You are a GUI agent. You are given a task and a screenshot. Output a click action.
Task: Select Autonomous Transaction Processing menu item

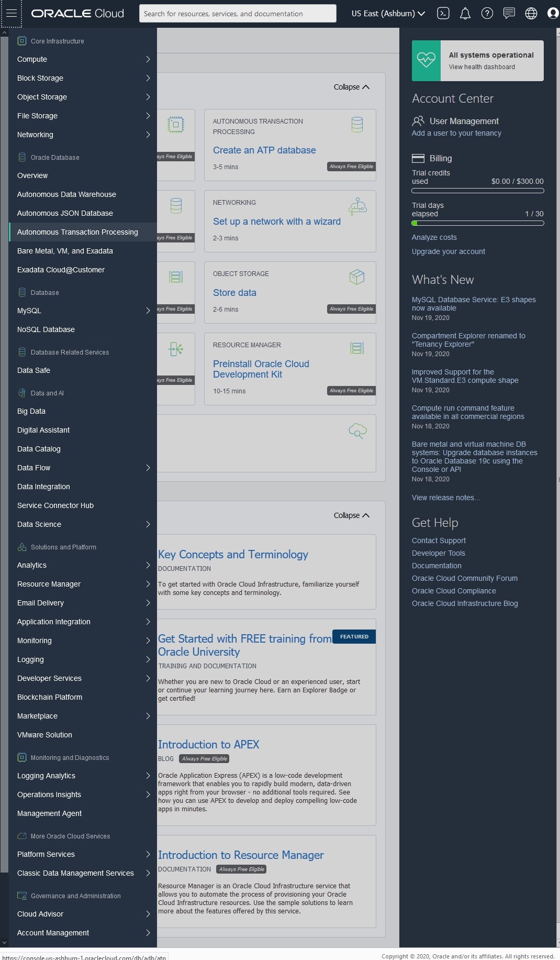(x=83, y=232)
